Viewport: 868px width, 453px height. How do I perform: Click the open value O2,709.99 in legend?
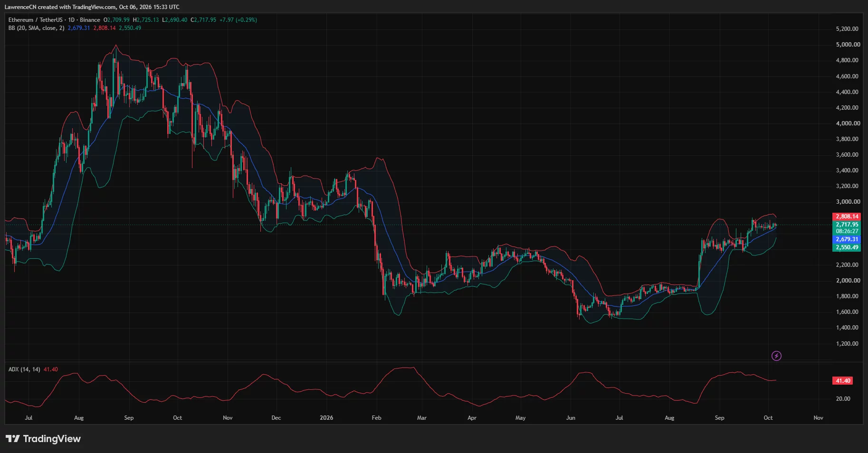pyautogui.click(x=116, y=20)
